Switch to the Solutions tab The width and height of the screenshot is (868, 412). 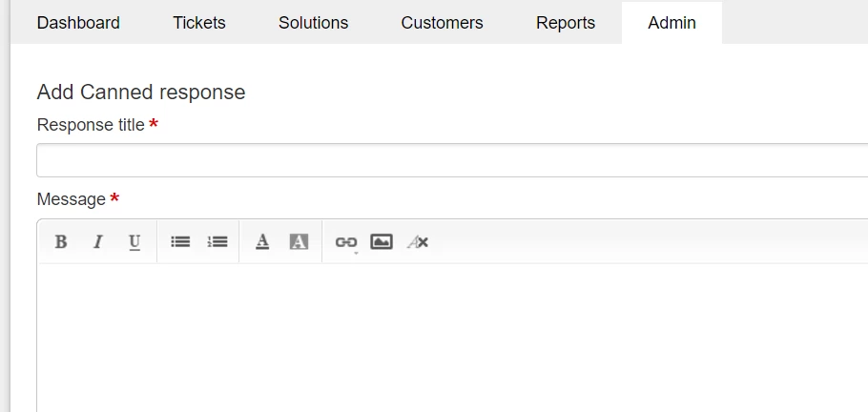coord(313,23)
